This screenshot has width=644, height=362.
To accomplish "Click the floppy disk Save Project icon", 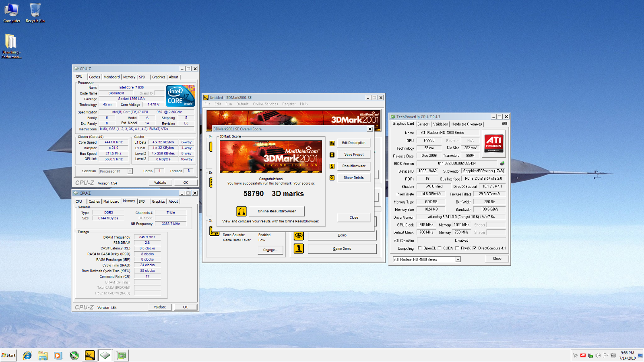I will (332, 155).
